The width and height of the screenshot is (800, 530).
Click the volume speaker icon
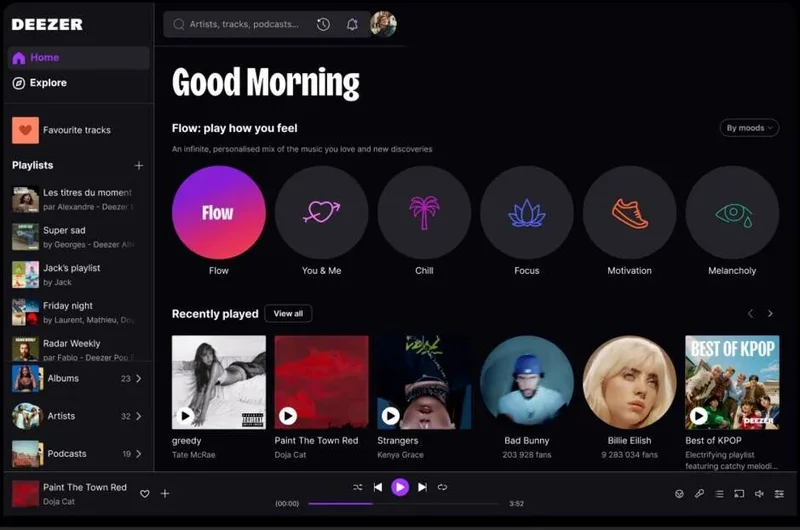(x=759, y=493)
